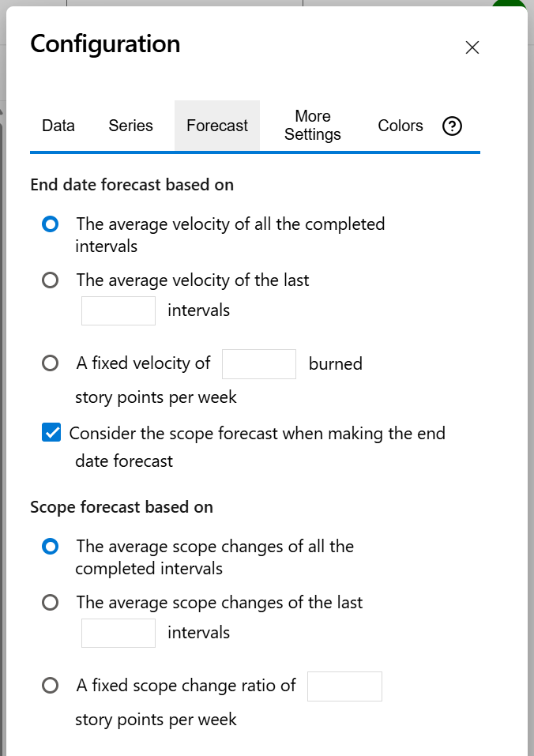Select average velocity of all completed intervals
Image resolution: width=534 pixels, height=756 pixels.
[x=50, y=224]
